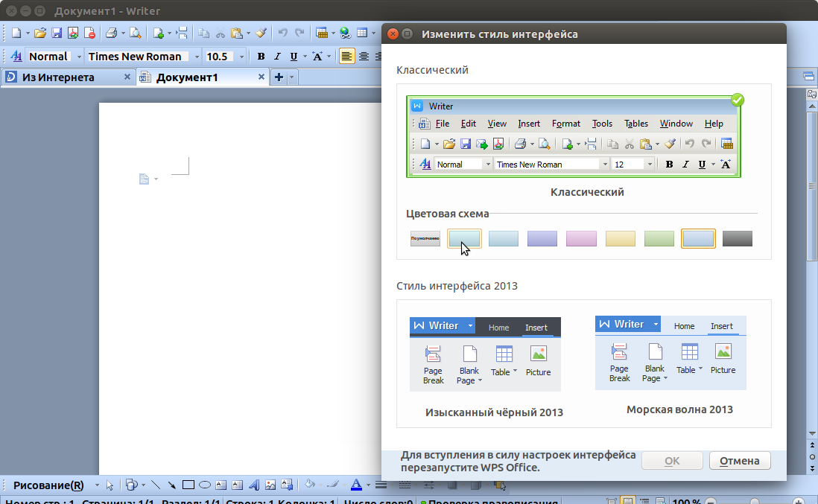Print the document using the printer icon
Image resolution: width=818 pixels, height=504 pixels.
[111, 34]
